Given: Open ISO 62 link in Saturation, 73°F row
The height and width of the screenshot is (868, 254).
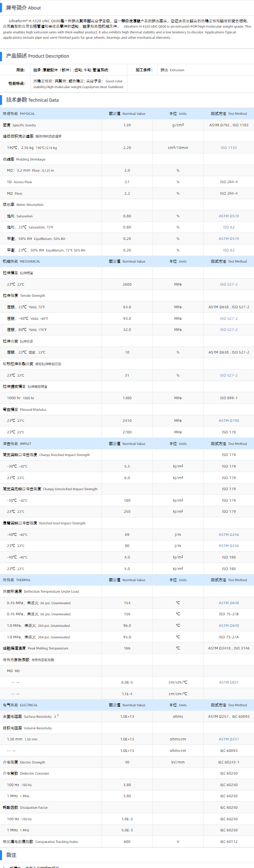Looking at the screenshot, I should click(229, 227).
